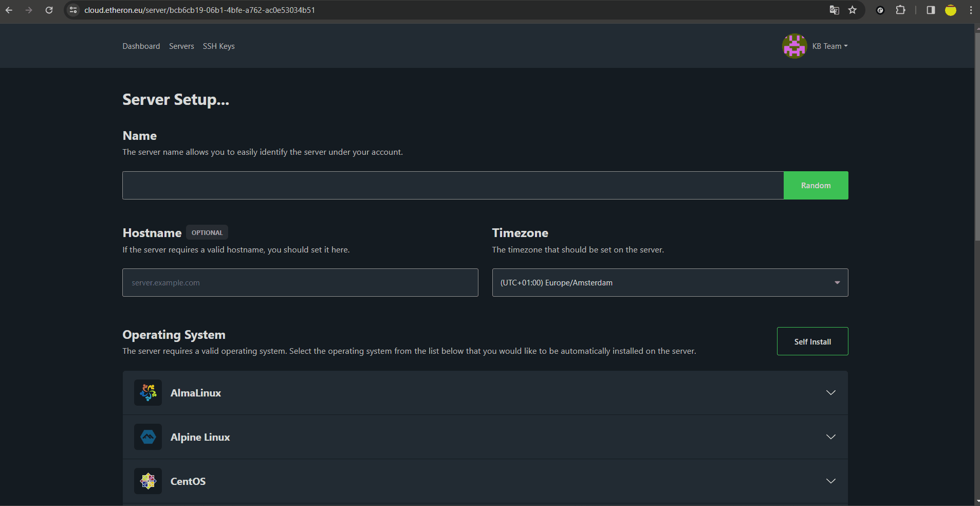Toggle the browser side panel icon
This screenshot has width=980, height=506.
click(x=931, y=10)
